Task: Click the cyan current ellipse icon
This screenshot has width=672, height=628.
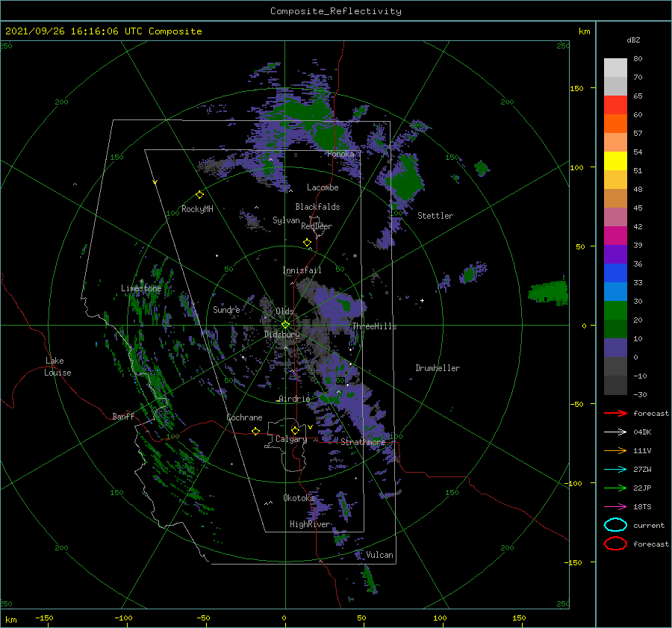Action: coord(615,525)
